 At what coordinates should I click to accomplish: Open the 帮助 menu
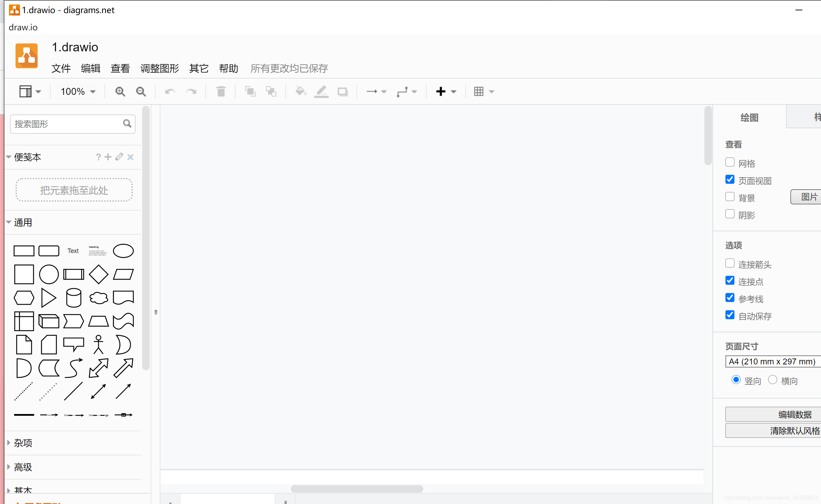tap(229, 68)
